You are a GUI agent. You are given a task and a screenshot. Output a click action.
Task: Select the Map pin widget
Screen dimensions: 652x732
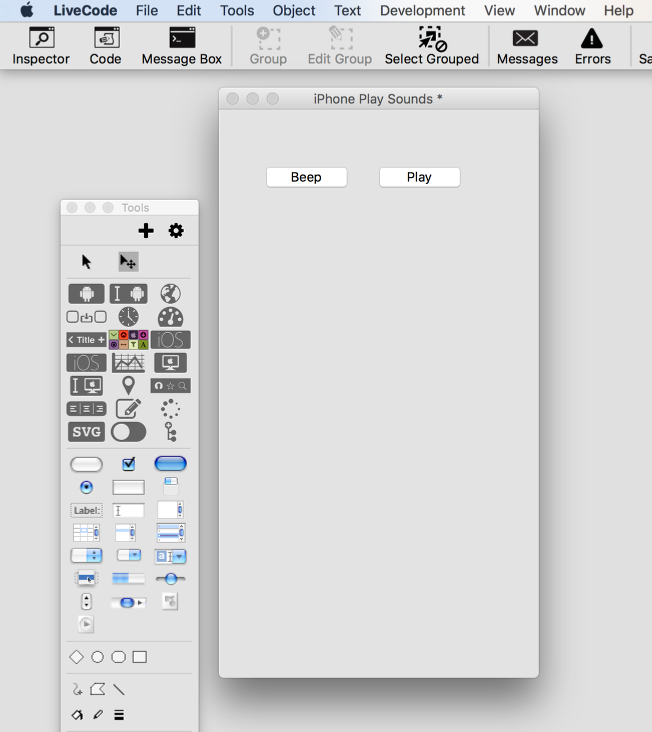(x=128, y=386)
